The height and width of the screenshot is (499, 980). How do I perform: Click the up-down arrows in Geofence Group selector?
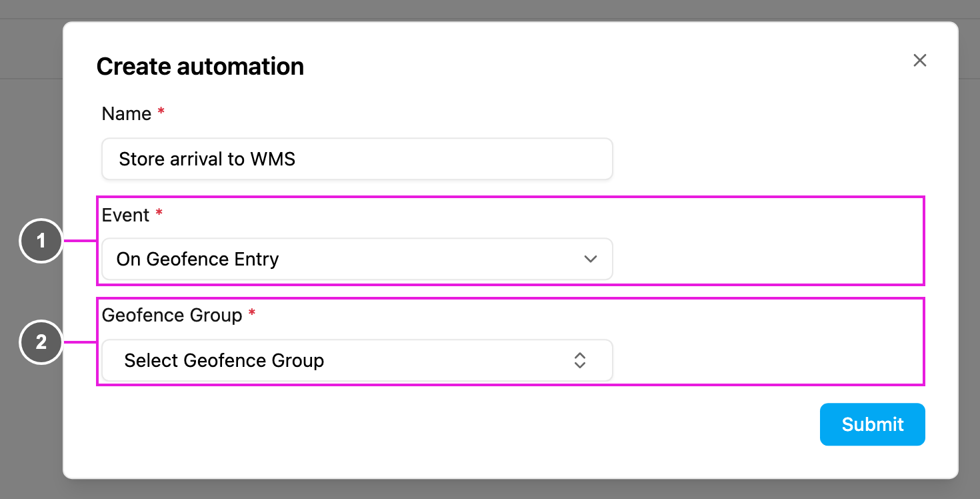point(580,360)
